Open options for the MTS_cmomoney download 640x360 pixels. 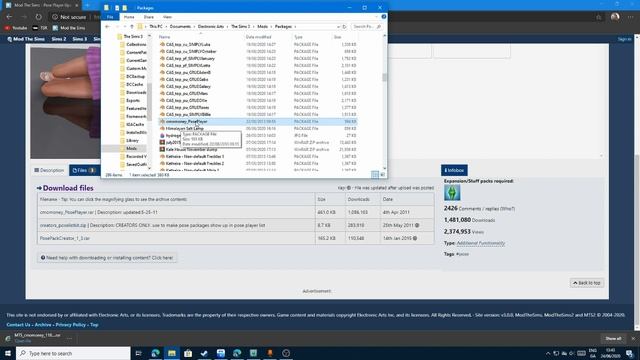point(70,338)
